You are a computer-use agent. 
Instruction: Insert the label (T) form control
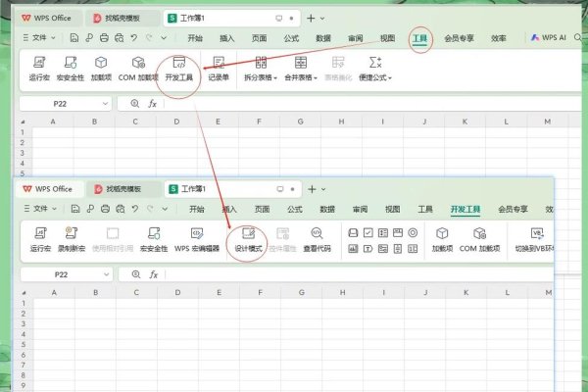367,248
